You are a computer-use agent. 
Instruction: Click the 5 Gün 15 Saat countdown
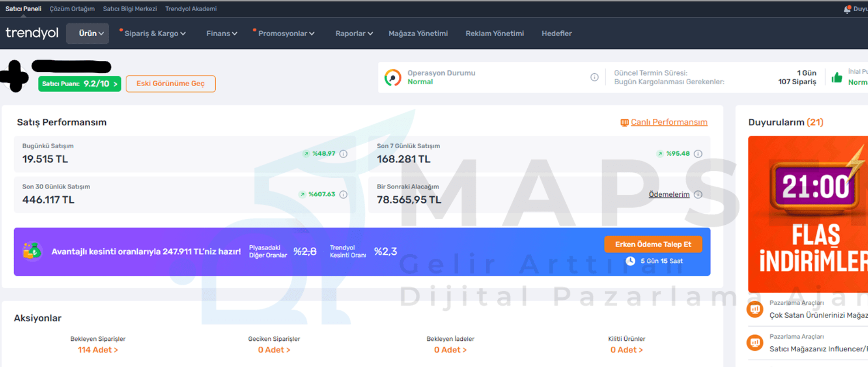(661, 261)
